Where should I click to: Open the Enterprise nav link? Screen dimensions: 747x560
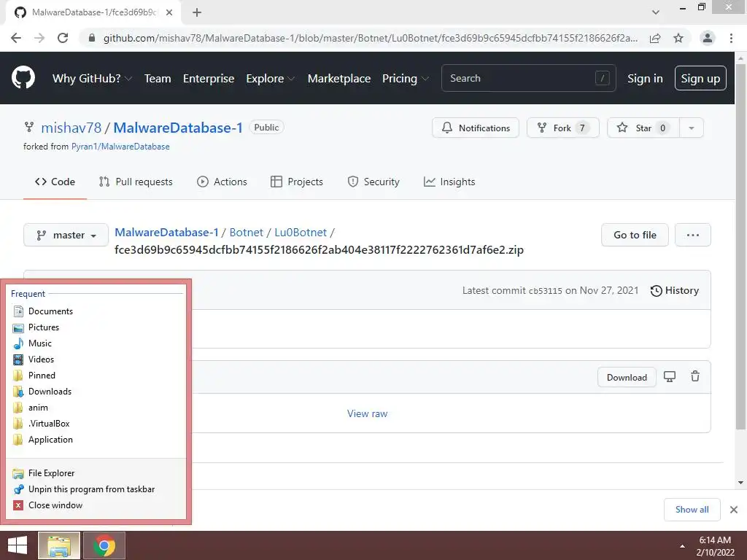coord(209,79)
